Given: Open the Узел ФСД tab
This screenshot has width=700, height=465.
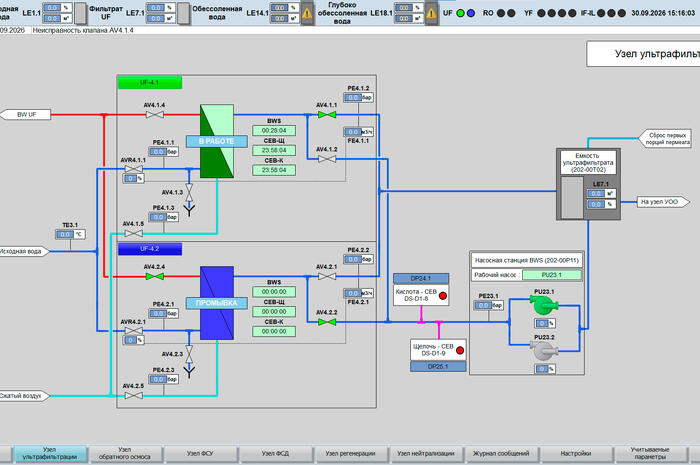Looking at the screenshot, I should (x=275, y=453).
